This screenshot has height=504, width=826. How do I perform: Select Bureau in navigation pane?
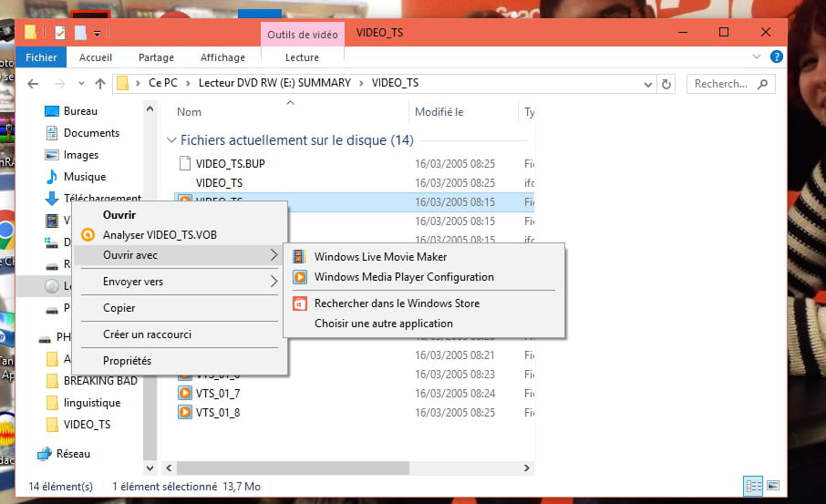coord(80,111)
